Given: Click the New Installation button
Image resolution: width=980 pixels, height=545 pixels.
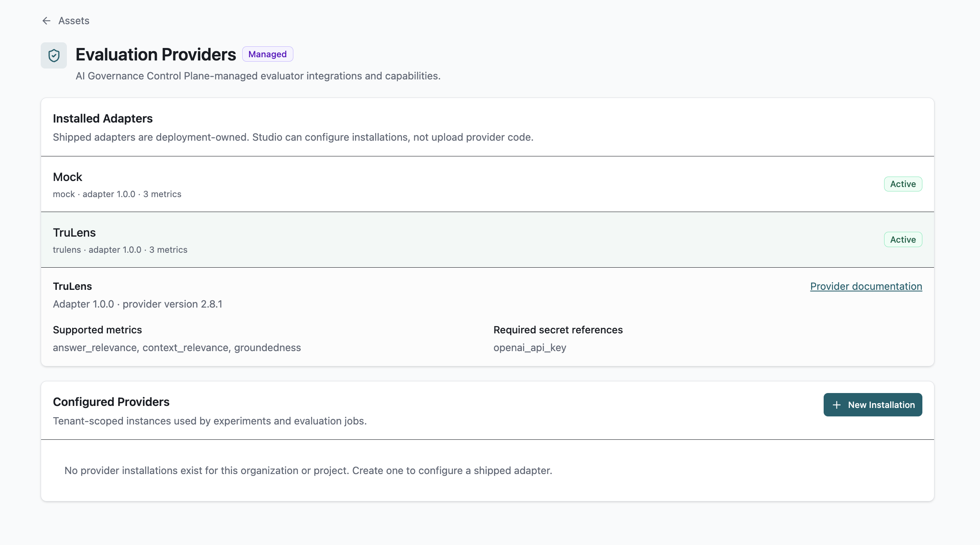Looking at the screenshot, I should click(x=873, y=405).
